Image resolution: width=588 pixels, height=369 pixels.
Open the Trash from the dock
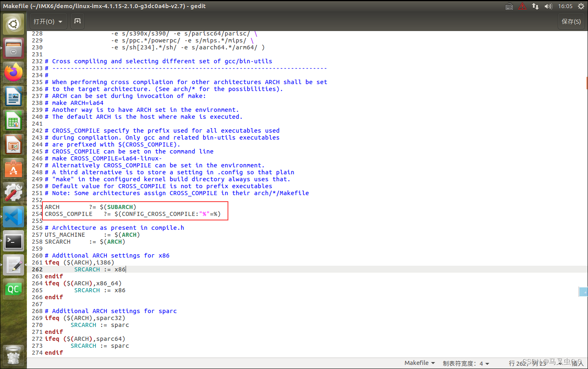point(13,355)
